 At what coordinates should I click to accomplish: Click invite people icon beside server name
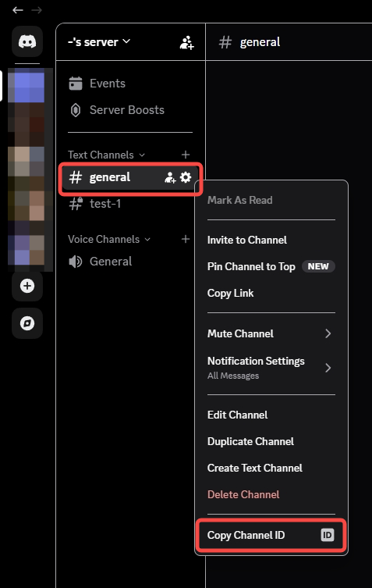[186, 42]
